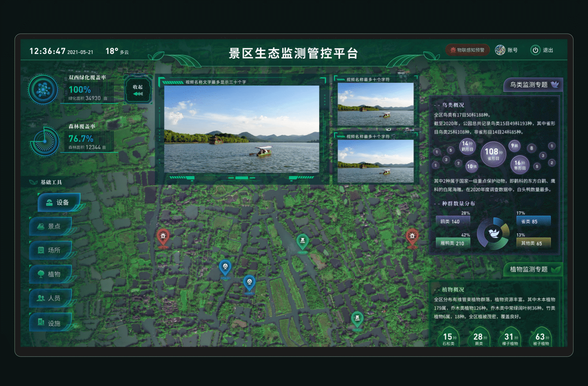Open the 设施 category
This screenshot has height=386, width=588.
tap(51, 323)
